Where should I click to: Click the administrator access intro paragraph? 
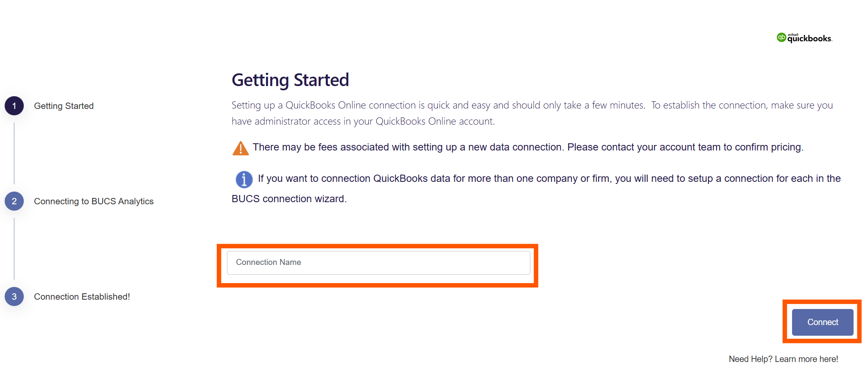532,113
